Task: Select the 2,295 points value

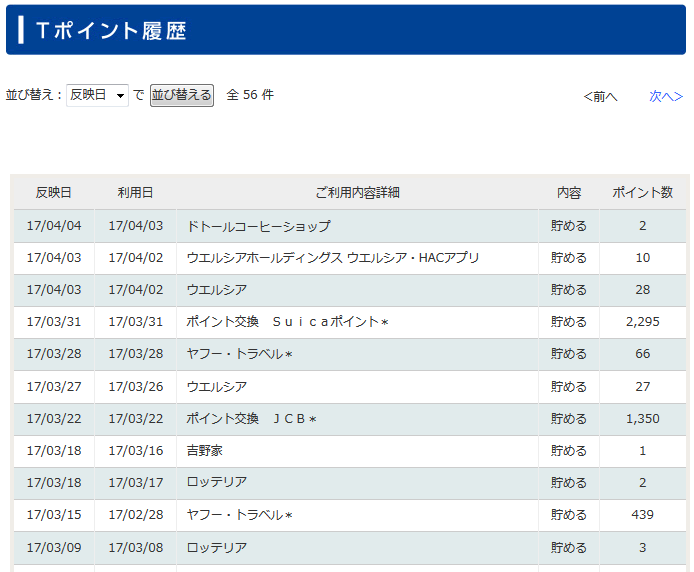Action: [643, 322]
